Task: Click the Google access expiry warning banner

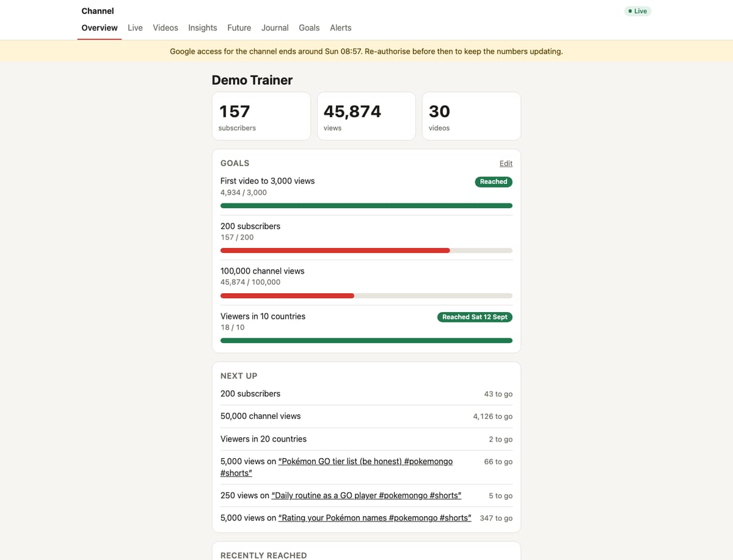Action: pyautogui.click(x=366, y=51)
